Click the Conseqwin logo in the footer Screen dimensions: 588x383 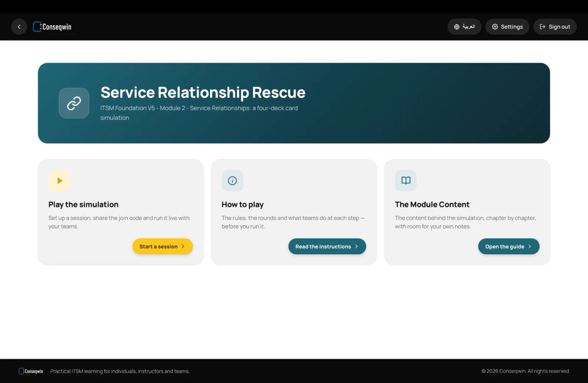[x=31, y=371]
